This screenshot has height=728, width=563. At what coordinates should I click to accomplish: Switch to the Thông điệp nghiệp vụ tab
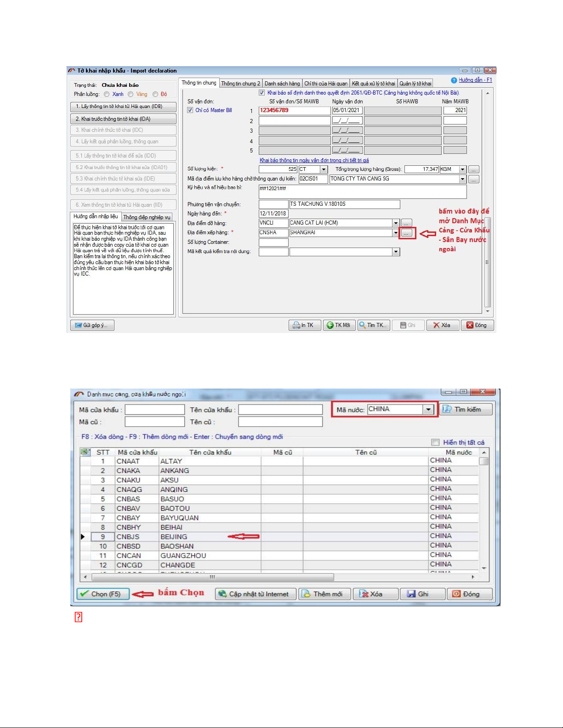pos(147,217)
